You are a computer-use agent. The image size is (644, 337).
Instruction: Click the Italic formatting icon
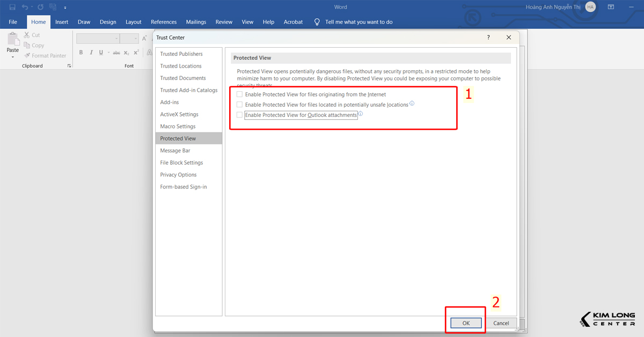click(91, 53)
